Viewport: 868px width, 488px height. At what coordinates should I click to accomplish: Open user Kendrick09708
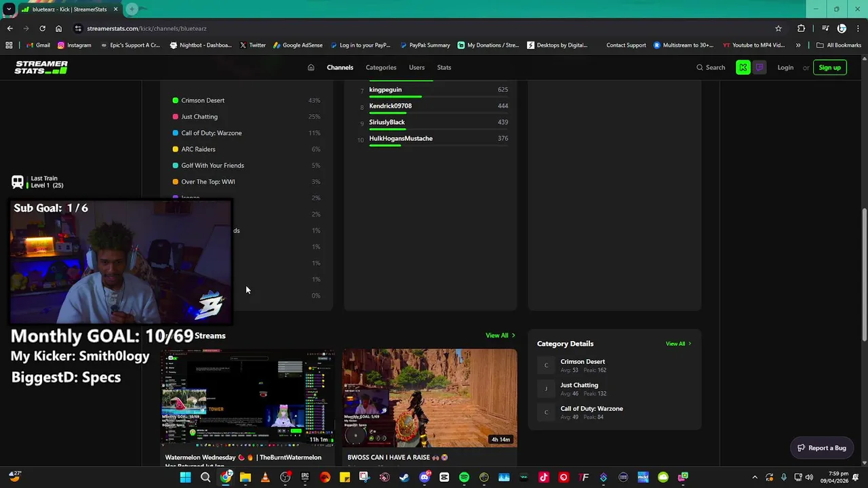[x=390, y=106]
